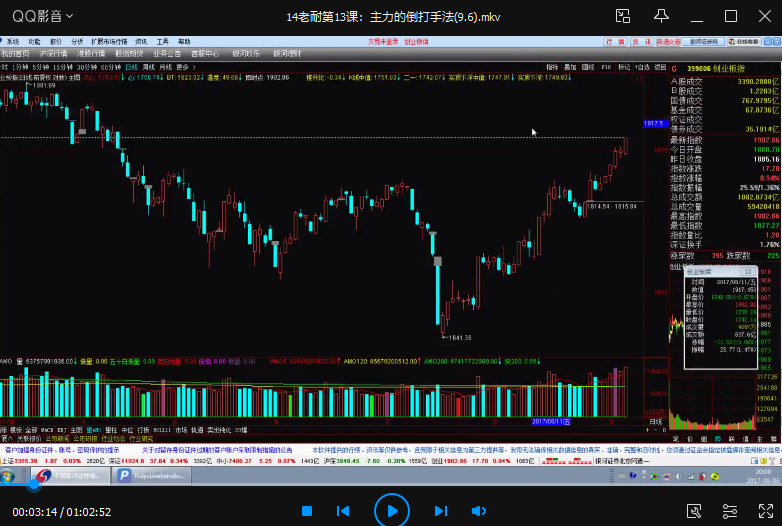
Task: Stop video playback
Action: [x=307, y=511]
